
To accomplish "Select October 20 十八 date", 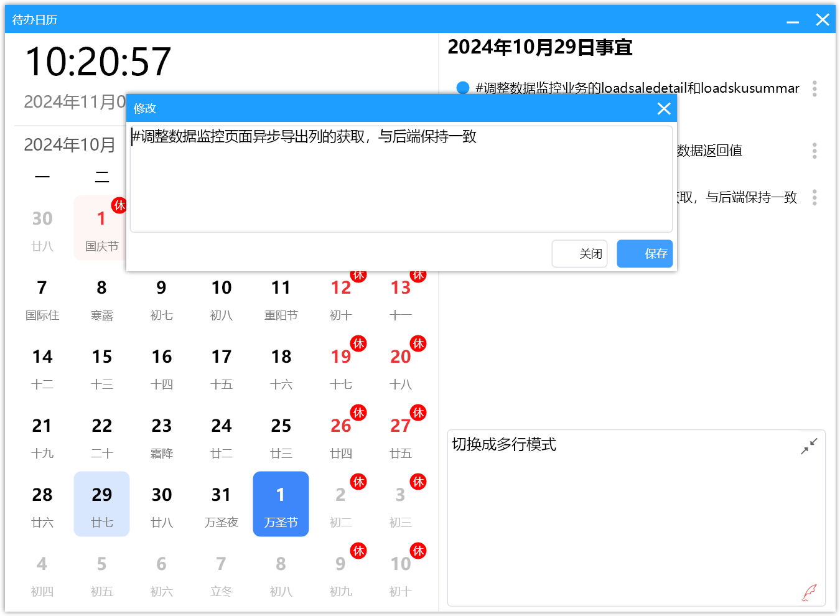I will (x=401, y=366).
